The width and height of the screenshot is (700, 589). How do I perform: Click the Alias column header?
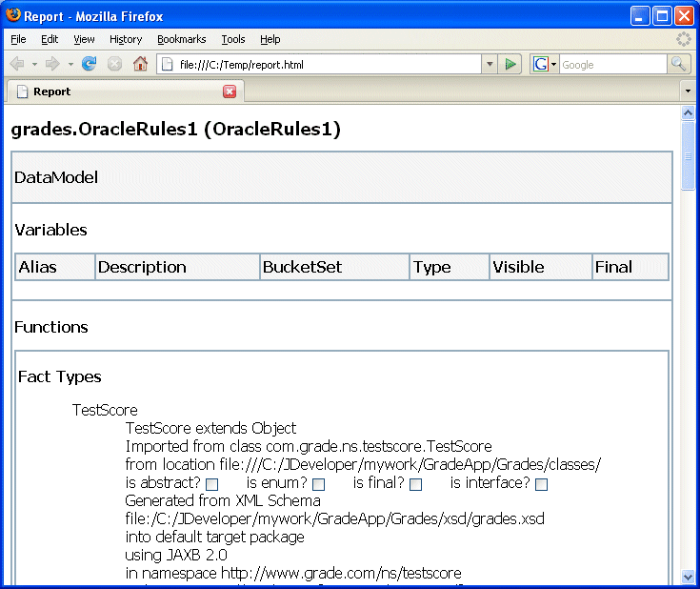coord(55,267)
